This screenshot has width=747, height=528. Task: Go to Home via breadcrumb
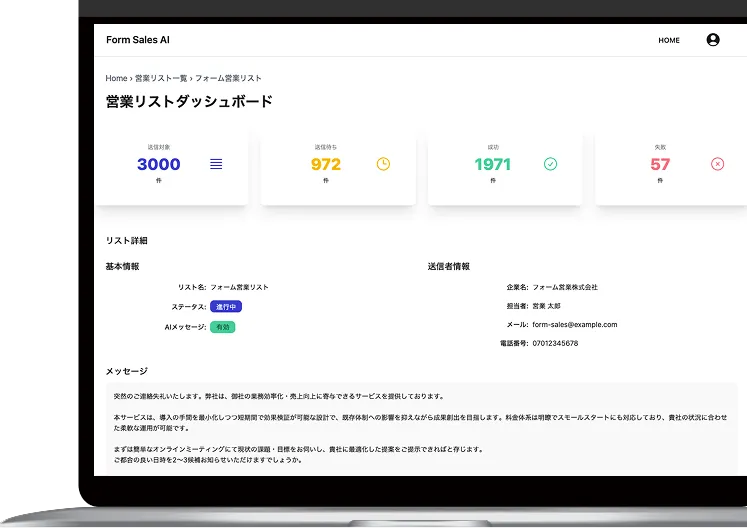coord(116,78)
